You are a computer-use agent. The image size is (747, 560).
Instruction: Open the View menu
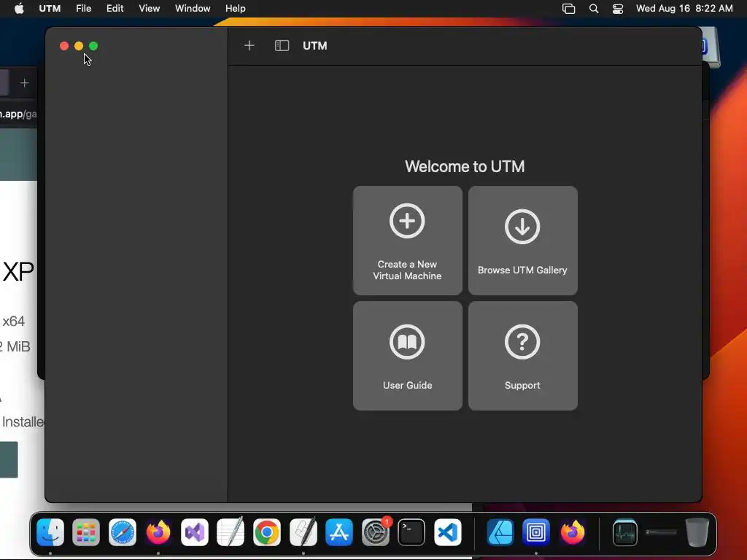[x=149, y=9]
